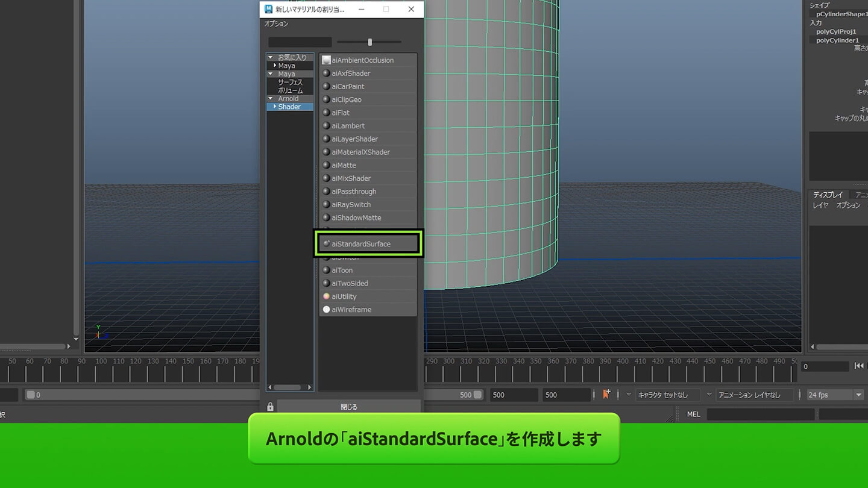Click the left panel horizontal scrollbar
868x488 pixels.
[x=33, y=347]
